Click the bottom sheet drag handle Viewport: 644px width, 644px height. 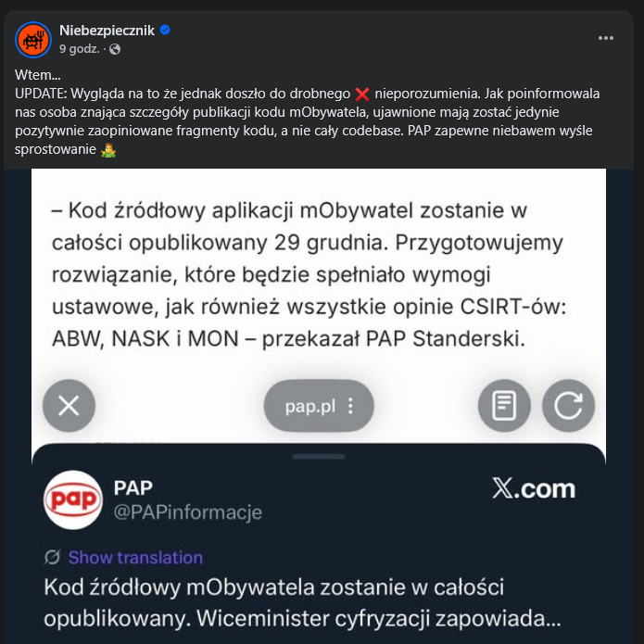[x=318, y=457]
